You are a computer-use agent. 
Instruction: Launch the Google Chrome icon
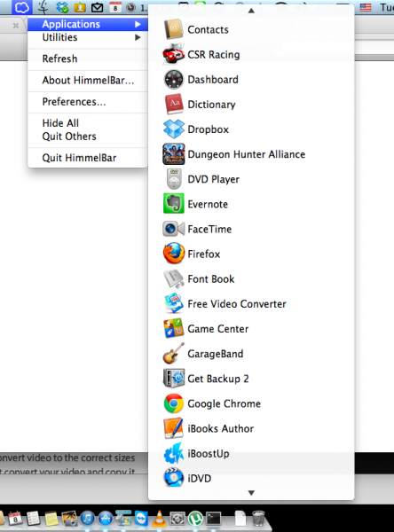coord(174,403)
